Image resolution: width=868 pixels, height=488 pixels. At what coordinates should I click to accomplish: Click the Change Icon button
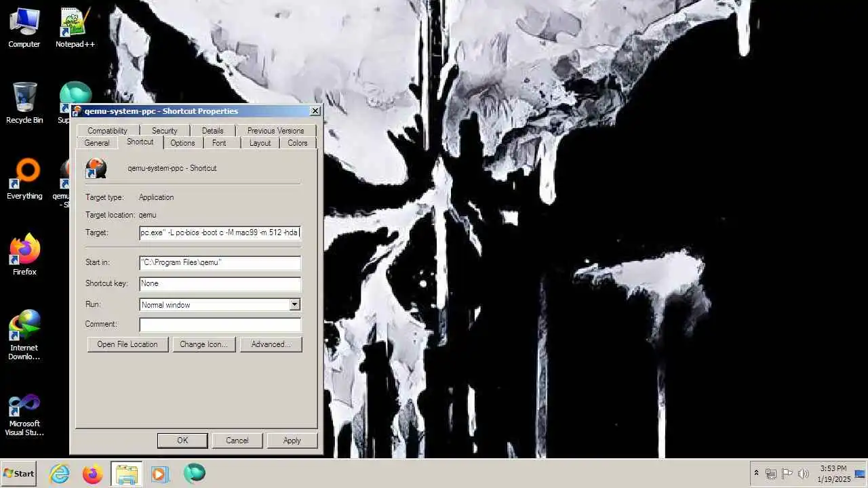[203, 344]
